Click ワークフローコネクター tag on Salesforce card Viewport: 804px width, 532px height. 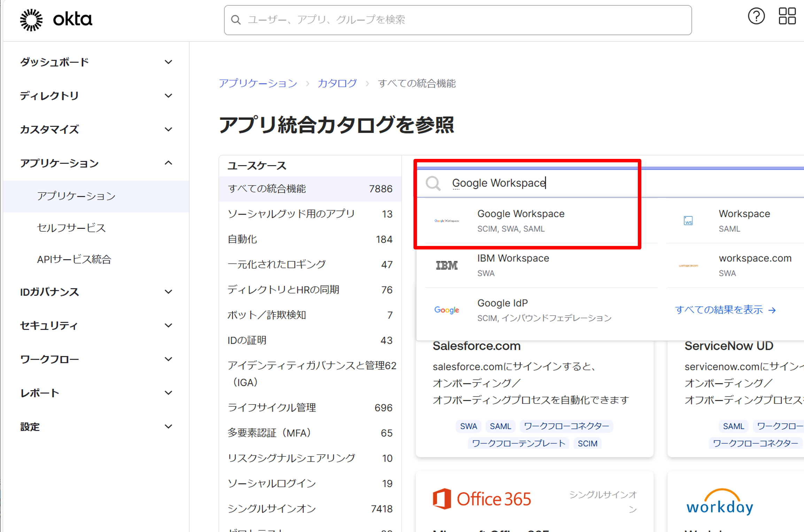point(566,426)
